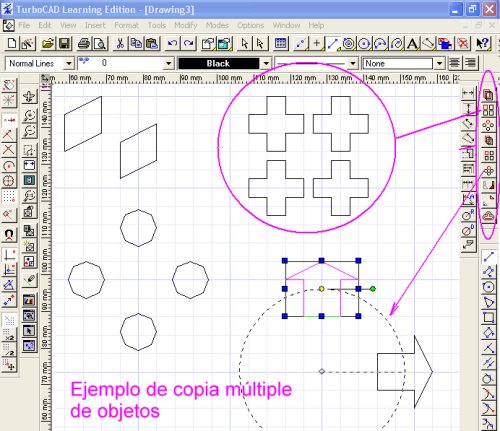This screenshot has height=431, width=500.
Task: Click the select arrow pointer button
Action: [244, 43]
